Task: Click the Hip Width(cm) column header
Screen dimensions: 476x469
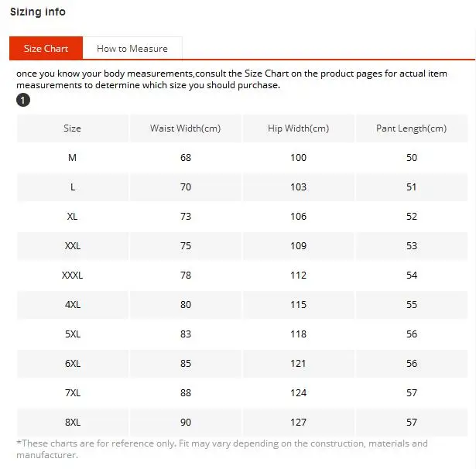Action: (299, 128)
